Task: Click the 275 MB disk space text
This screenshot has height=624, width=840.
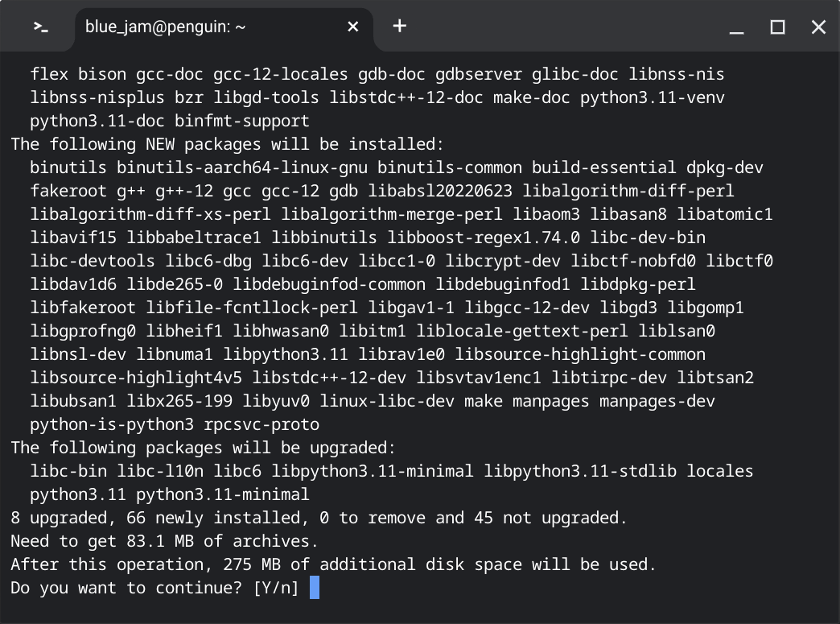Action: click(x=252, y=564)
